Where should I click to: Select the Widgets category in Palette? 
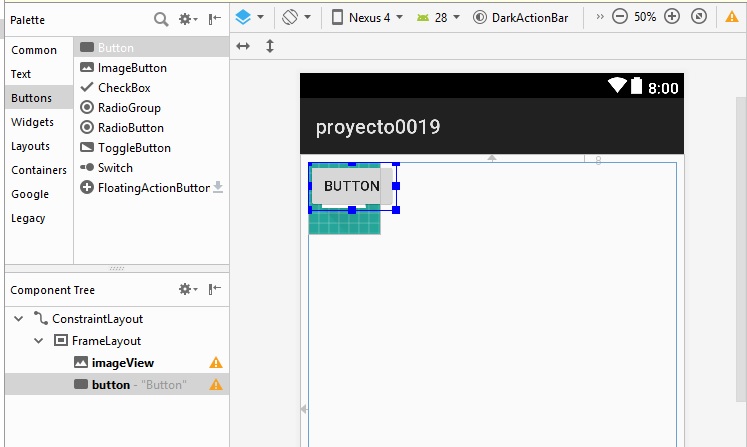[x=33, y=122]
